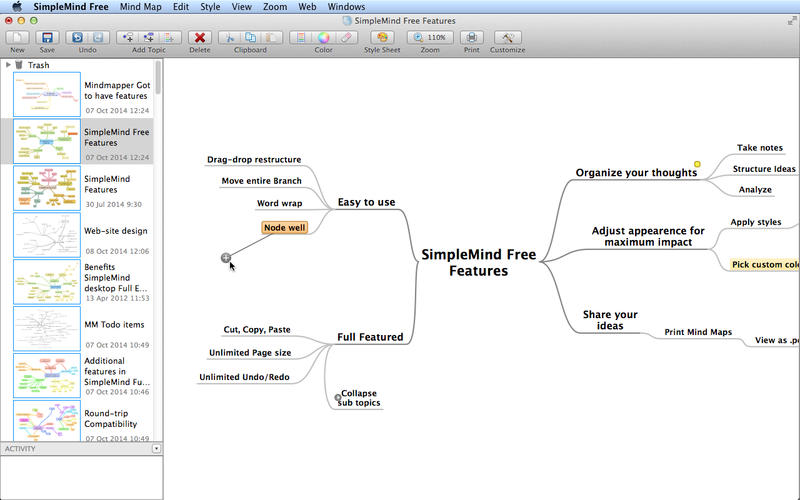
Task: Open the 110% Zoom control
Action: click(x=430, y=37)
